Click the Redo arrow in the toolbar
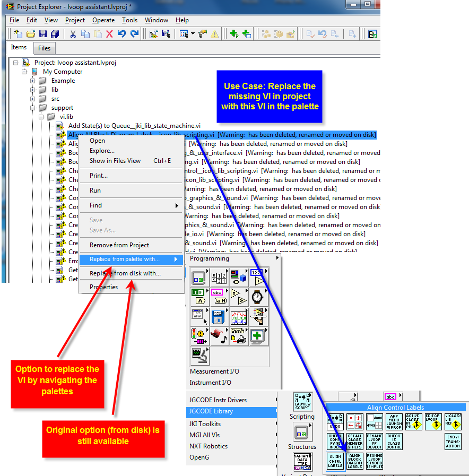 coord(134,33)
